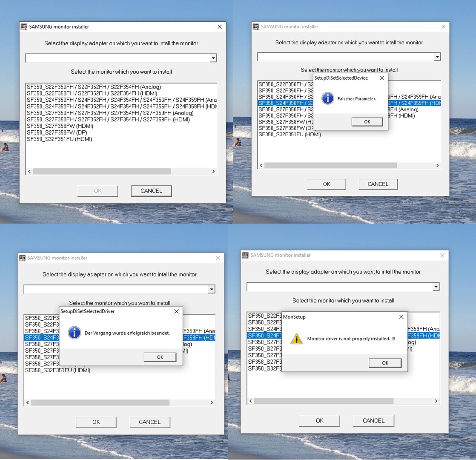Viewport: 476px width, 460px height.
Task: Select SF358_S27F358FW (DP) in the popup-free installer
Action: coord(57,132)
